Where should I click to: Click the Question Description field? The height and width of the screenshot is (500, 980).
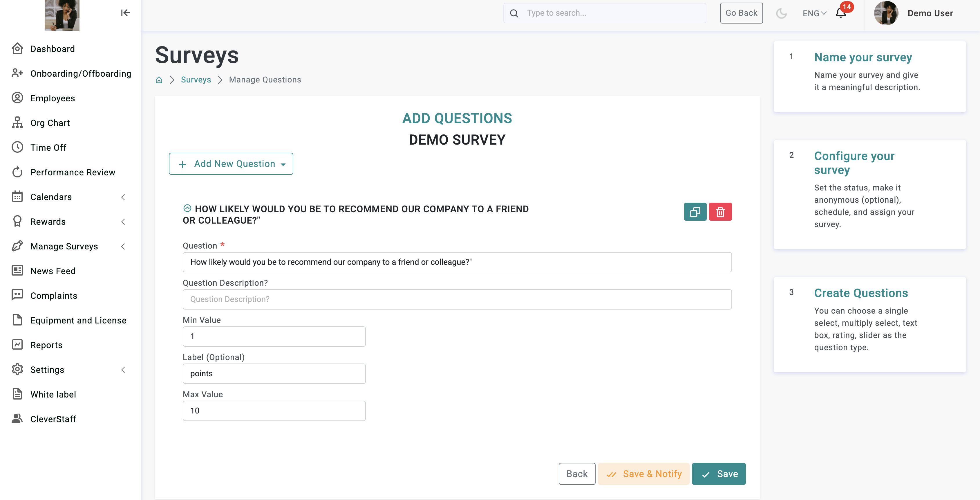(457, 299)
